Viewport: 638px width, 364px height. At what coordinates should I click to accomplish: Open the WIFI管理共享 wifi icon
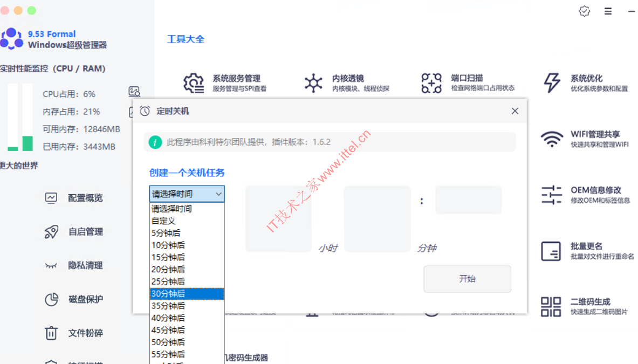(x=552, y=139)
